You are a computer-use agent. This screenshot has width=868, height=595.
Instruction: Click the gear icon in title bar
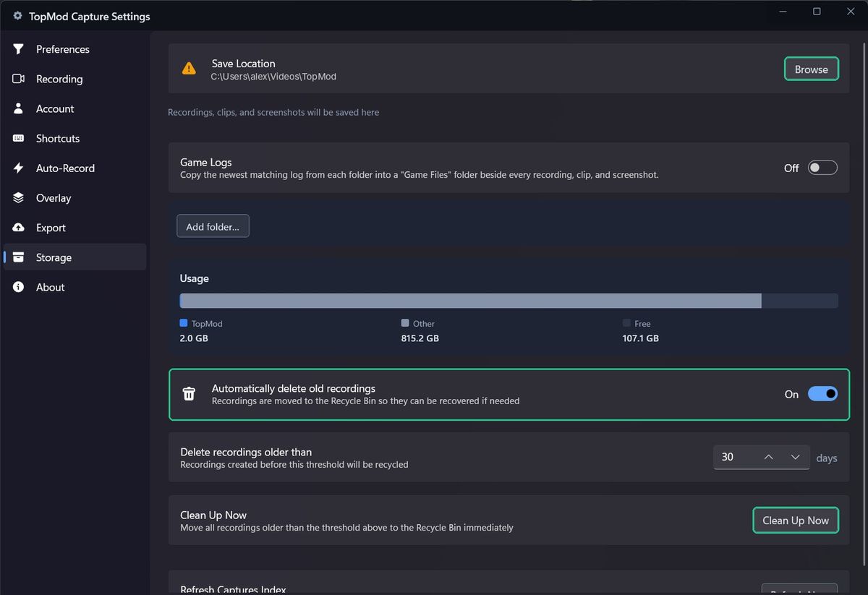[x=17, y=15]
